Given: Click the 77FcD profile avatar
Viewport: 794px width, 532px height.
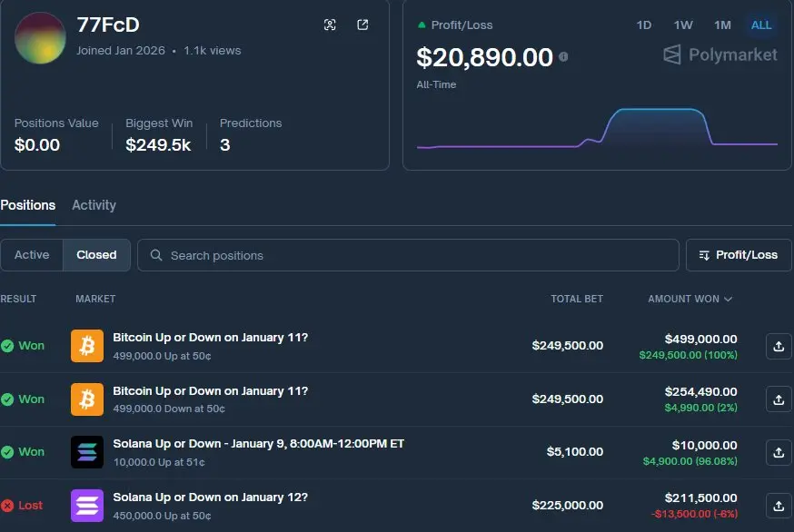Looking at the screenshot, I should coord(40,38).
